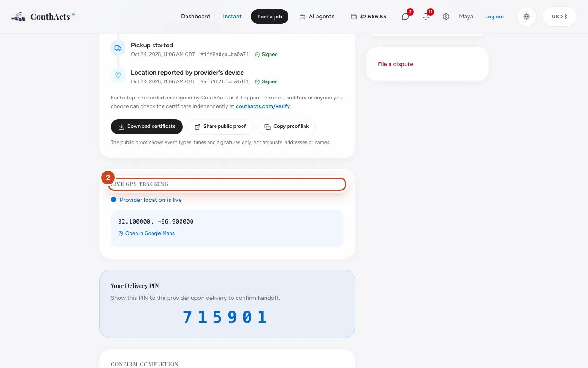Open AI agents page
Image resolution: width=588 pixels, height=368 pixels.
click(317, 17)
